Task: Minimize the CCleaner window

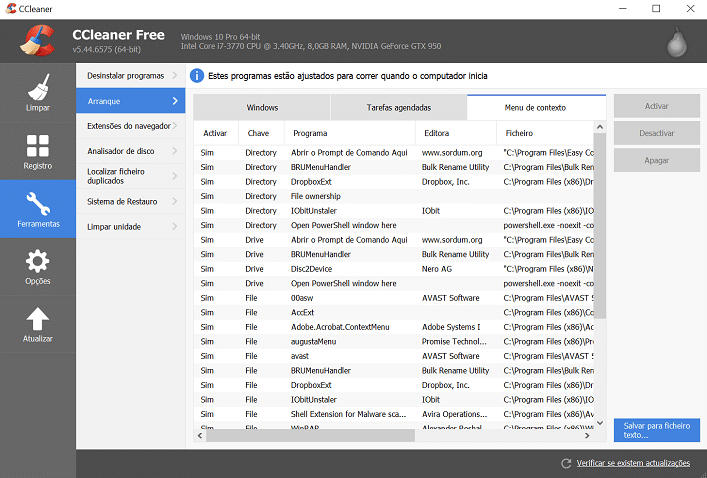Action: pyautogui.click(x=623, y=9)
